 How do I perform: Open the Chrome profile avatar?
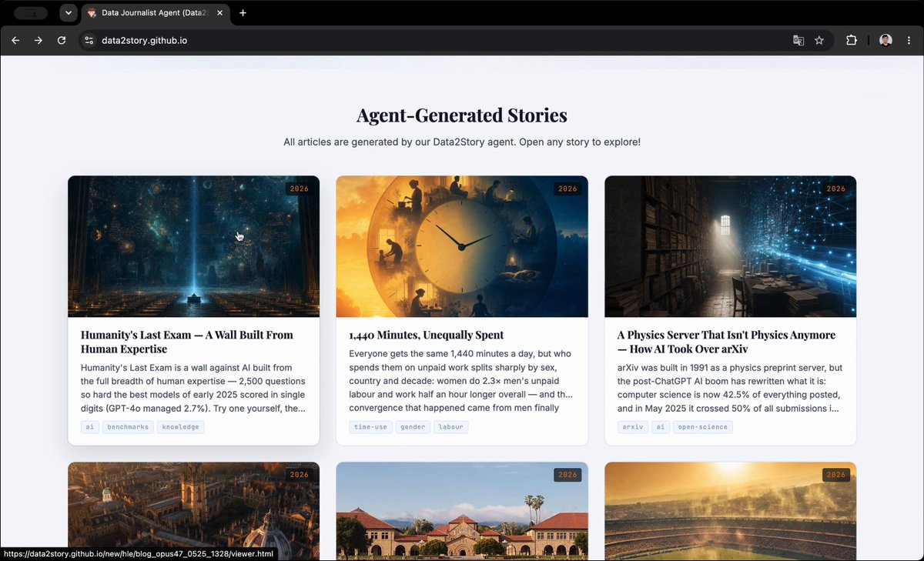tap(886, 40)
